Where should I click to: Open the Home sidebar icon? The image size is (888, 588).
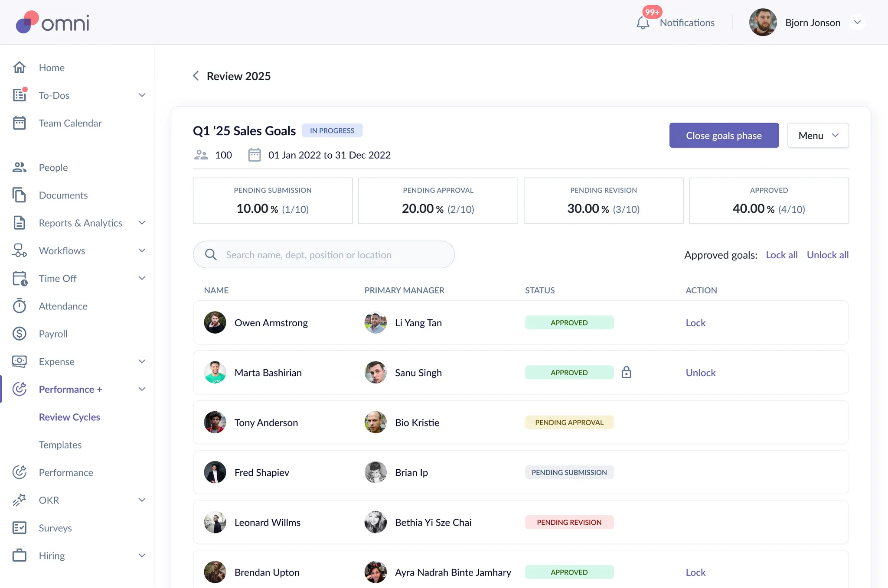click(x=20, y=68)
